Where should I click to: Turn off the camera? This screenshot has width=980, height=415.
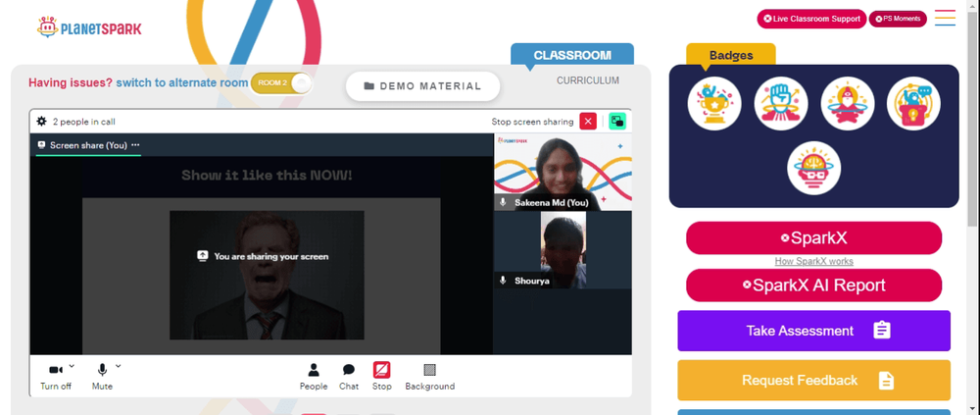pyautogui.click(x=56, y=377)
